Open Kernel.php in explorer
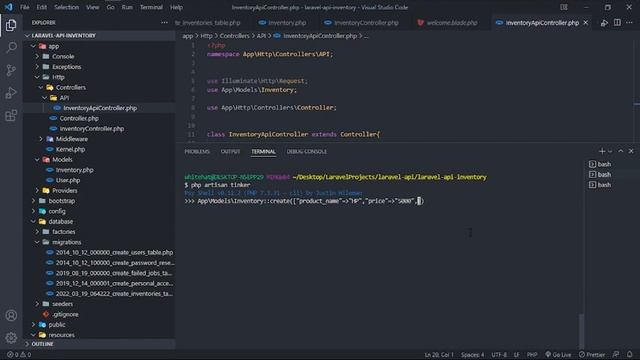Viewport: 640px width, 360px height. pyautogui.click(x=100, y=149)
